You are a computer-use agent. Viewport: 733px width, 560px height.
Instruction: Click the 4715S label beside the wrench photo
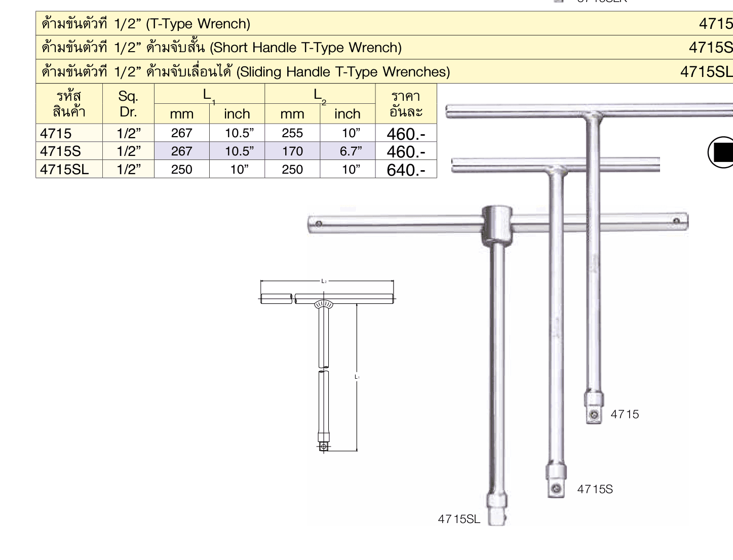595,489
